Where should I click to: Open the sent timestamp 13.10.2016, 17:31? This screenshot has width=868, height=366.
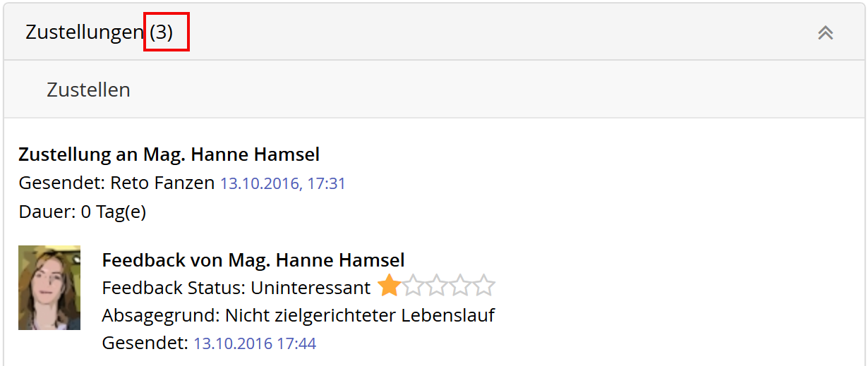pos(283,184)
